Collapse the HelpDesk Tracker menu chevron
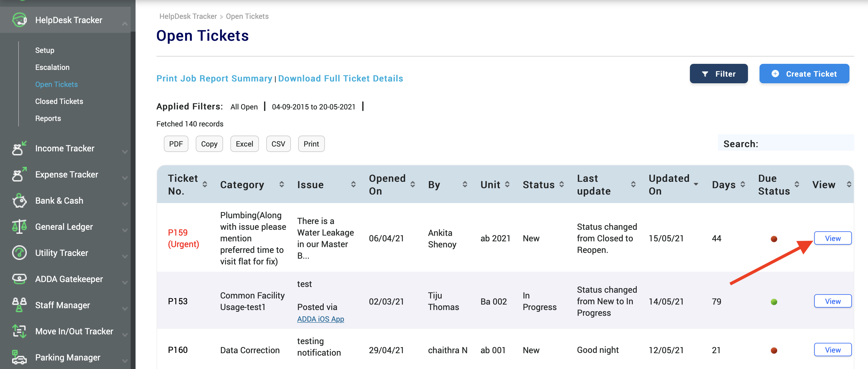 pyautogui.click(x=125, y=24)
